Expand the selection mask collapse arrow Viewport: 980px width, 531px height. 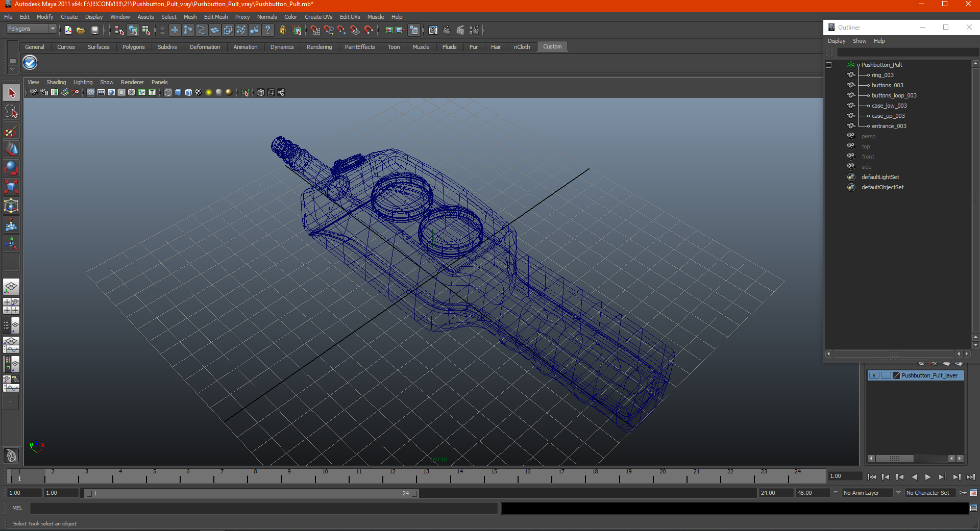[162, 30]
